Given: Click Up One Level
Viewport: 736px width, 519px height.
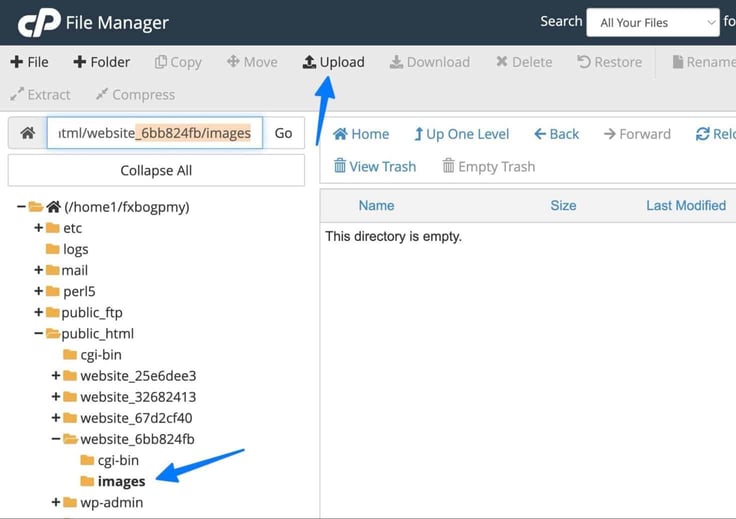Looking at the screenshot, I should pyautogui.click(x=461, y=134).
